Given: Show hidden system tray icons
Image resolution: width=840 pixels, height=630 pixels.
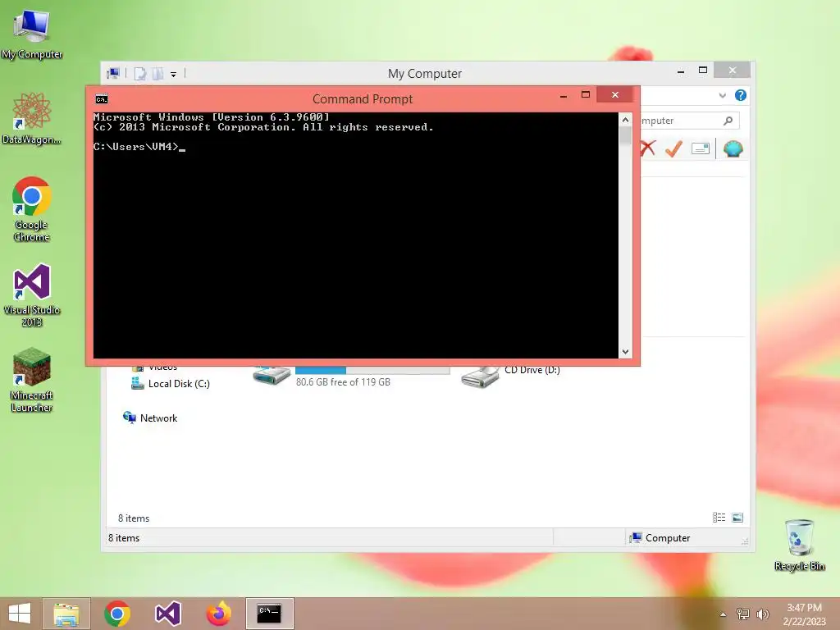Looking at the screenshot, I should (723, 614).
